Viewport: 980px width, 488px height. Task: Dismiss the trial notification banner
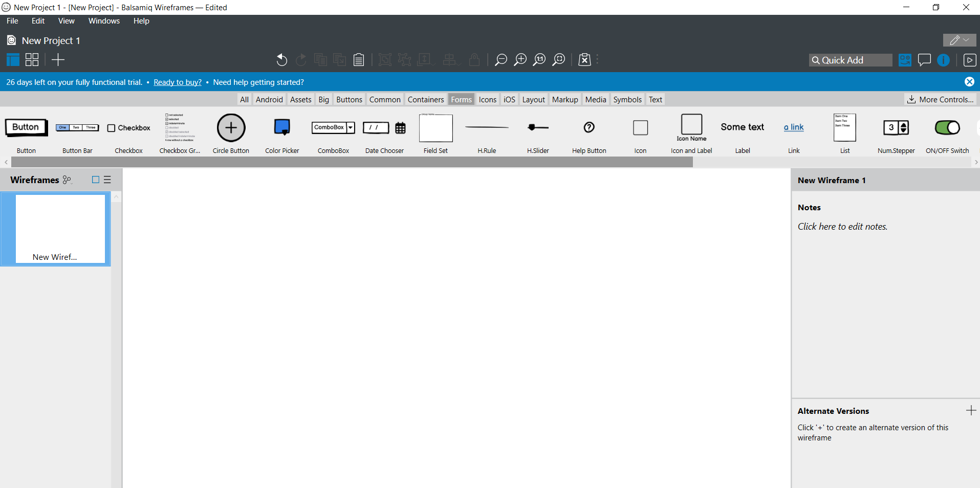[x=970, y=82]
